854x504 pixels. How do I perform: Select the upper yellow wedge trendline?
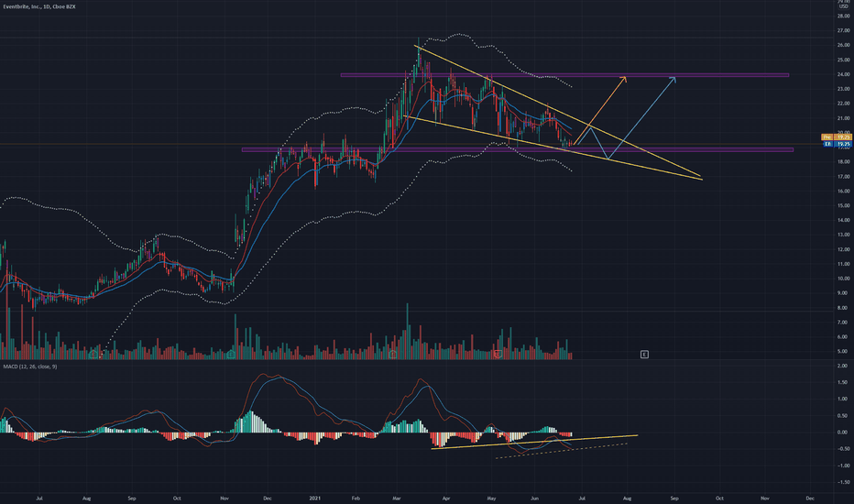click(x=550, y=110)
